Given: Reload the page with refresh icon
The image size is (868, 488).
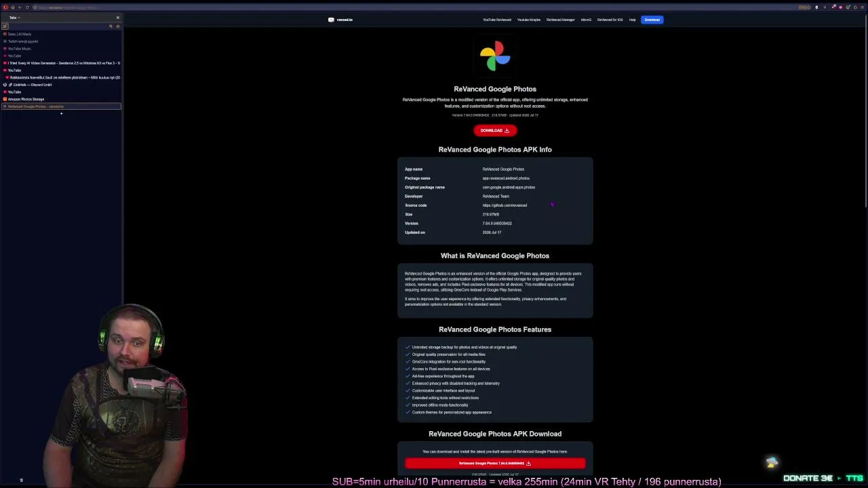Looking at the screenshot, I should click(27, 7).
